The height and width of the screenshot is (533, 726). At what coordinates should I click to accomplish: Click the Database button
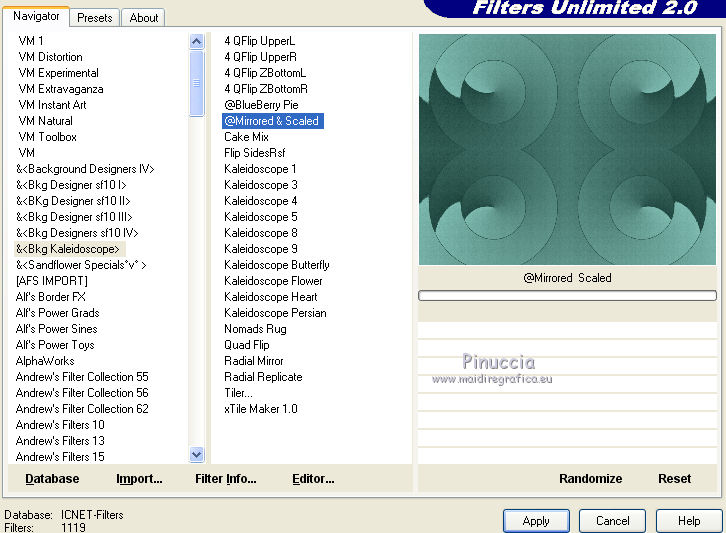(52, 479)
